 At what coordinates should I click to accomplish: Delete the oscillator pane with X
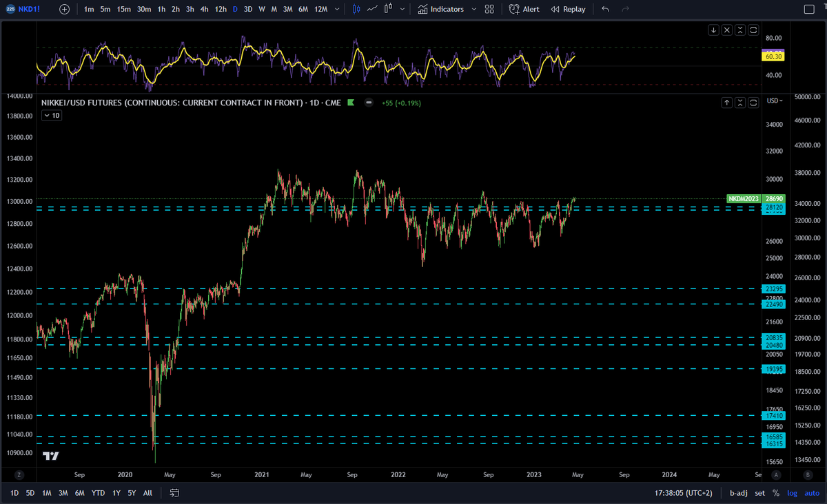click(x=726, y=30)
